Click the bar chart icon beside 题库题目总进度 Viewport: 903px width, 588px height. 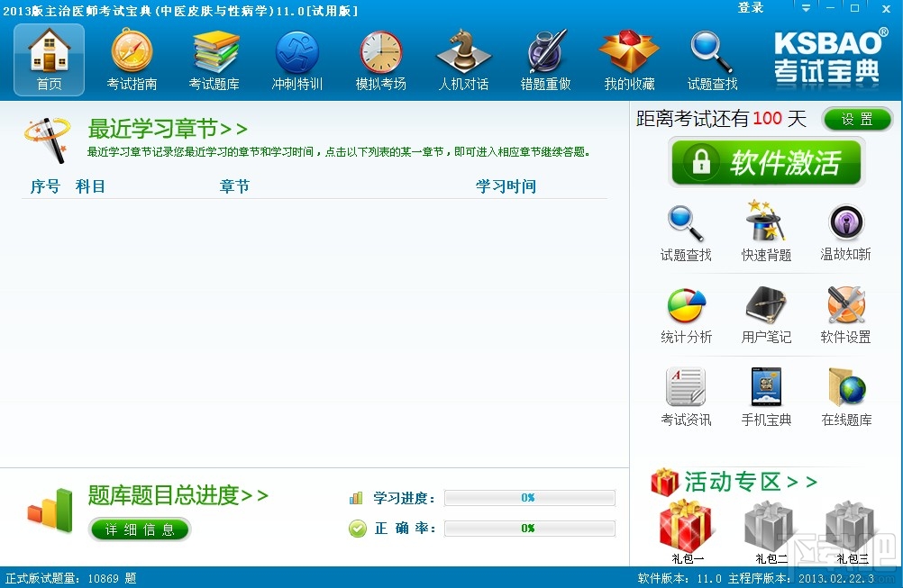point(50,510)
